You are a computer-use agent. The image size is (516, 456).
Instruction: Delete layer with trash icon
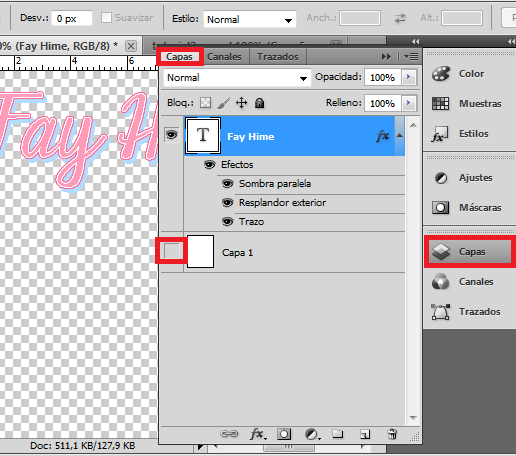coord(392,434)
